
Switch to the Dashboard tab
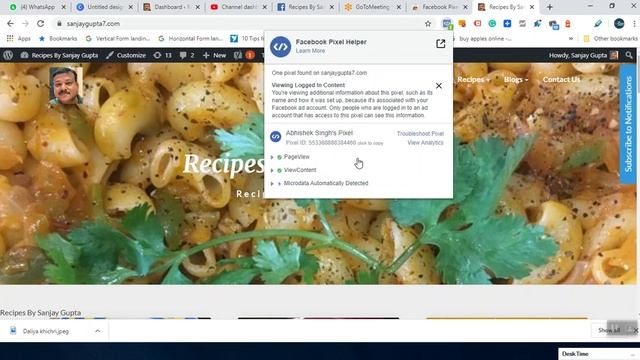point(171,7)
